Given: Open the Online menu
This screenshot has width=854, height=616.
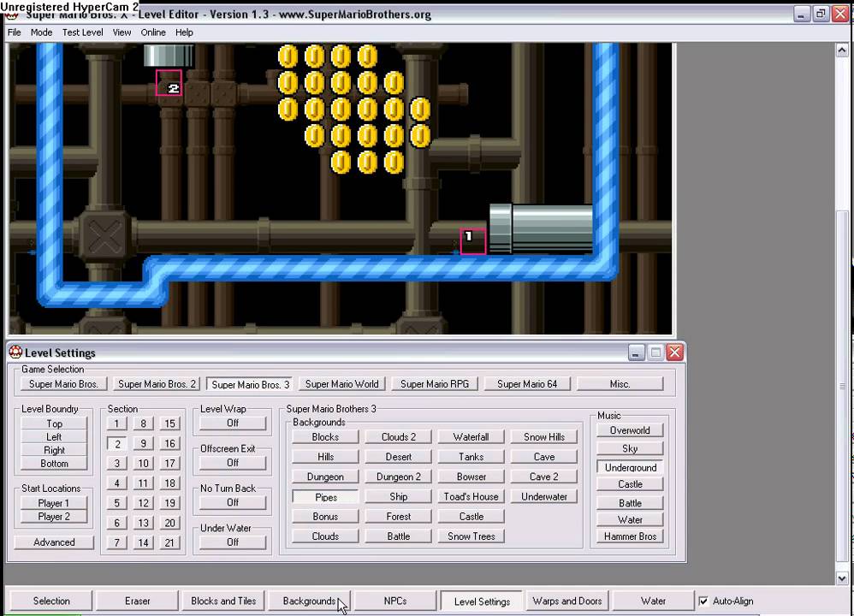Looking at the screenshot, I should coord(153,33).
